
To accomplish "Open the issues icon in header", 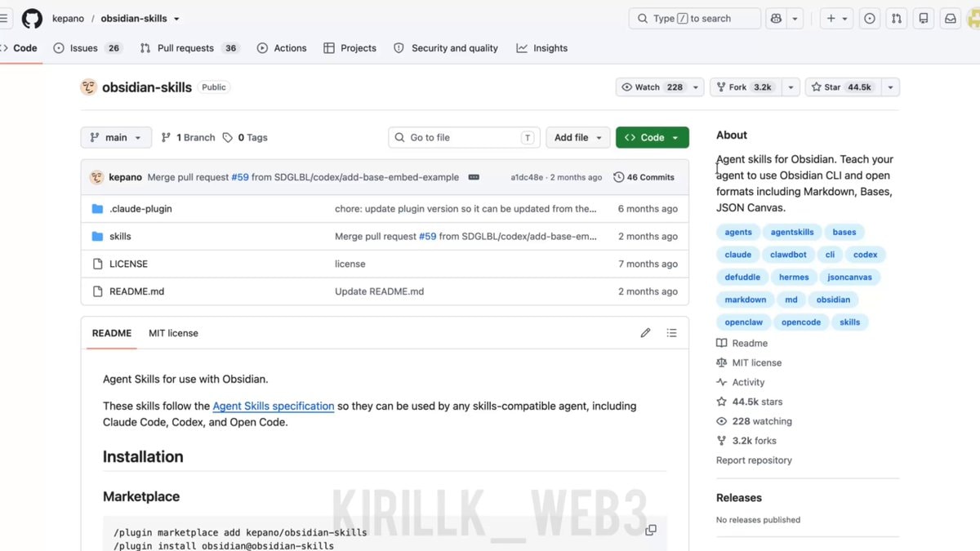I will click(x=870, y=18).
